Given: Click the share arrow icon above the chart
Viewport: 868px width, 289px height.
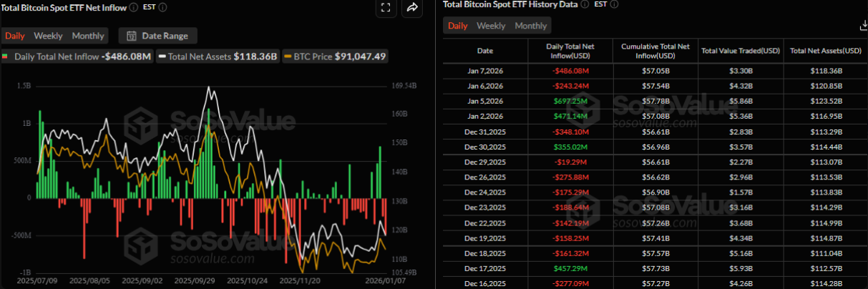Looking at the screenshot, I should point(412,8).
